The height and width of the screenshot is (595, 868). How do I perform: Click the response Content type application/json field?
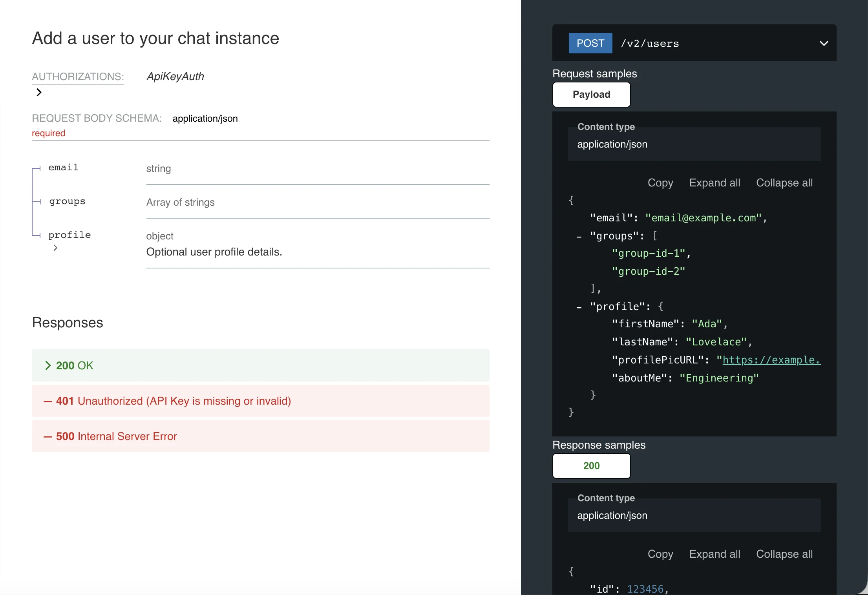[x=694, y=515]
